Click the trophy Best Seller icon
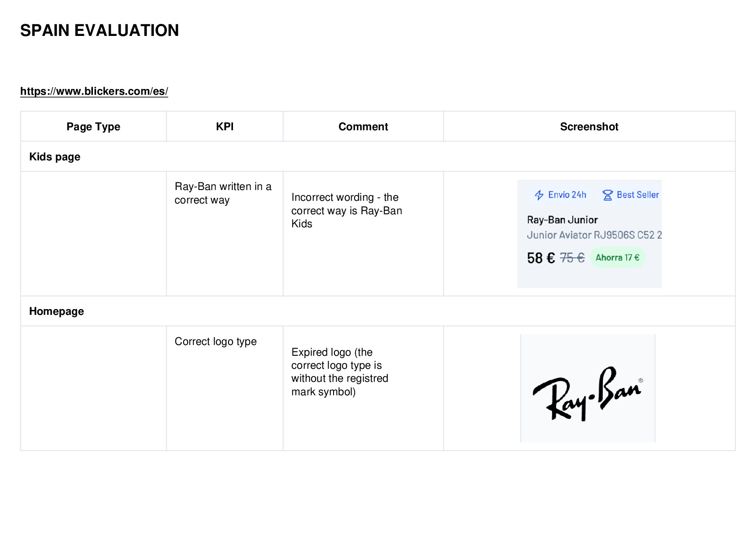 click(x=607, y=195)
